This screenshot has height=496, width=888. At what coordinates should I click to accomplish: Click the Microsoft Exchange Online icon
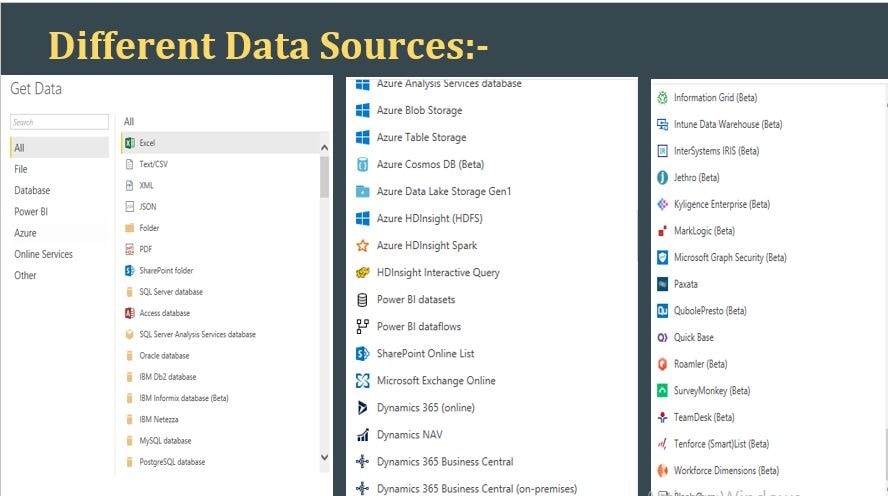[362, 380]
